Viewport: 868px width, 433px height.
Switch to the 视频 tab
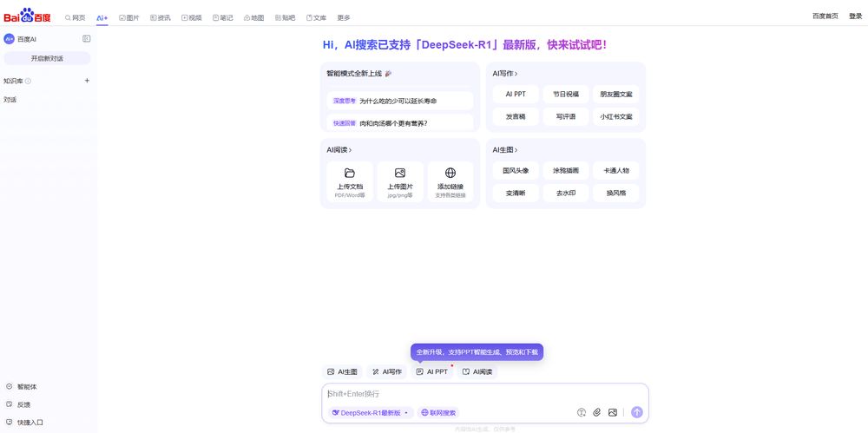192,17
